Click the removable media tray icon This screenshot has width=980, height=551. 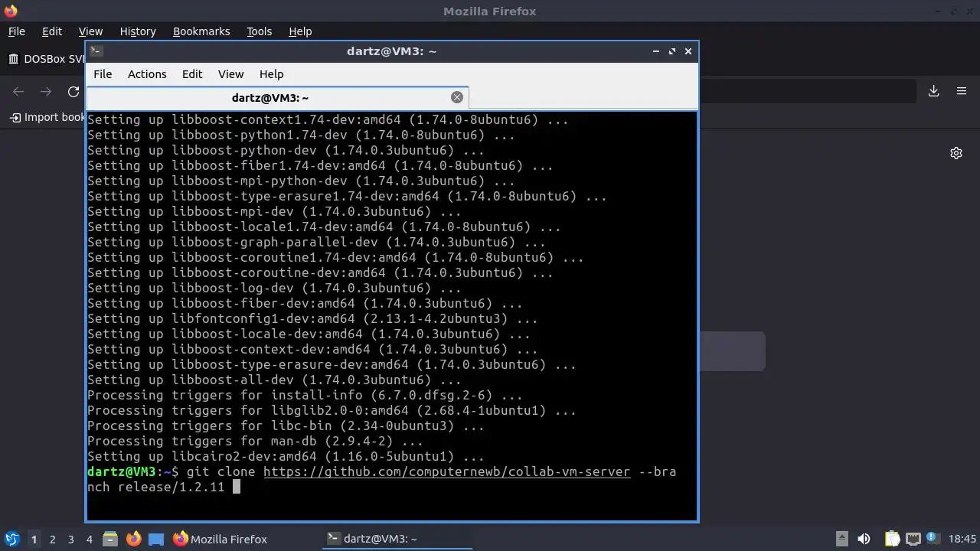click(x=841, y=539)
